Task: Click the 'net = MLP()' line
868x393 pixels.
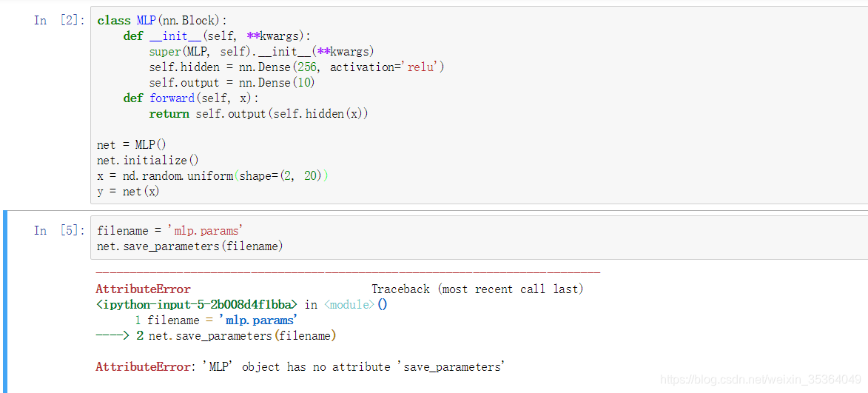Action: coord(131,145)
